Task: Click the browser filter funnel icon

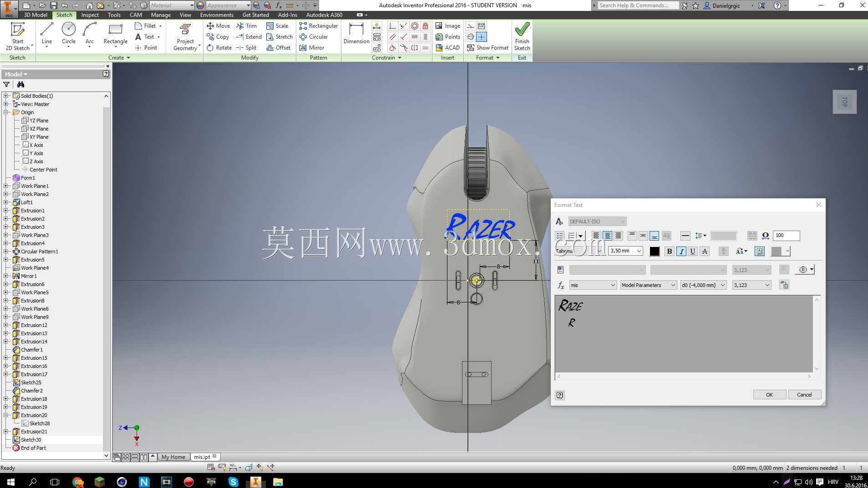Action: (x=6, y=85)
